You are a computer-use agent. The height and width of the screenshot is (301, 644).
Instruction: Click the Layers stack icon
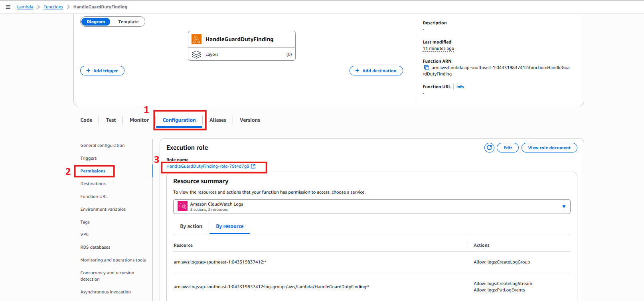[x=196, y=54]
